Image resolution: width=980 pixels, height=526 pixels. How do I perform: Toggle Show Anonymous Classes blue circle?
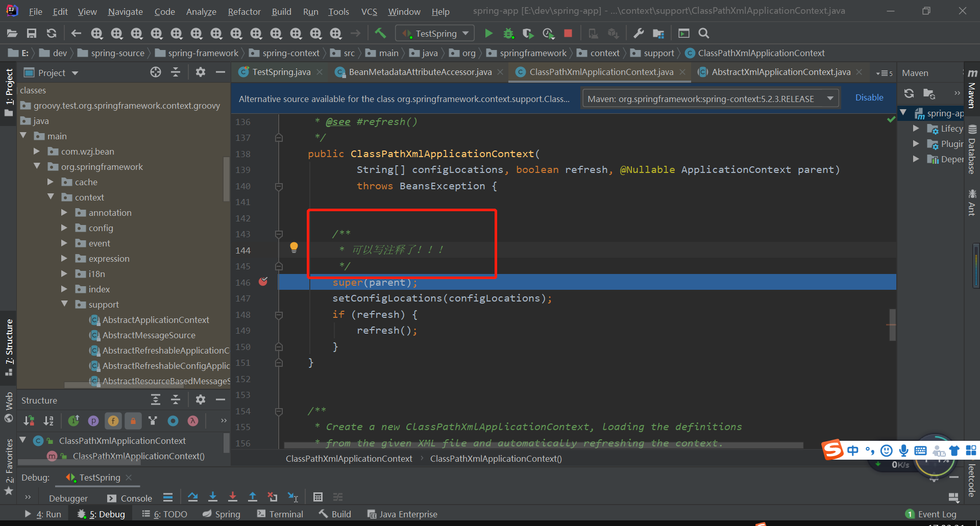coord(173,421)
